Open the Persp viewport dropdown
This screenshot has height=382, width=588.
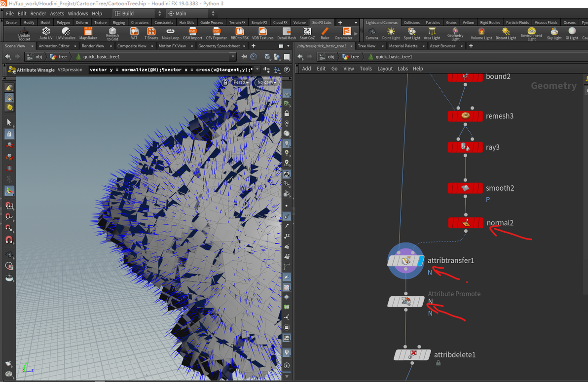[240, 82]
